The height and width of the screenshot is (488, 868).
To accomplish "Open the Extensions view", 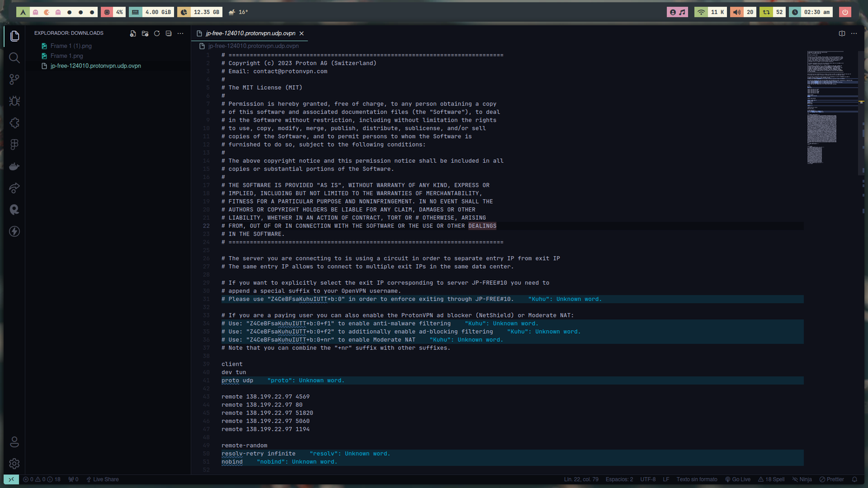I will 14,123.
